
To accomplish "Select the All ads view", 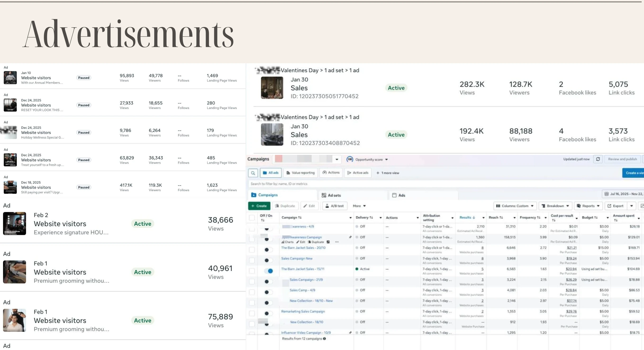I will [271, 173].
